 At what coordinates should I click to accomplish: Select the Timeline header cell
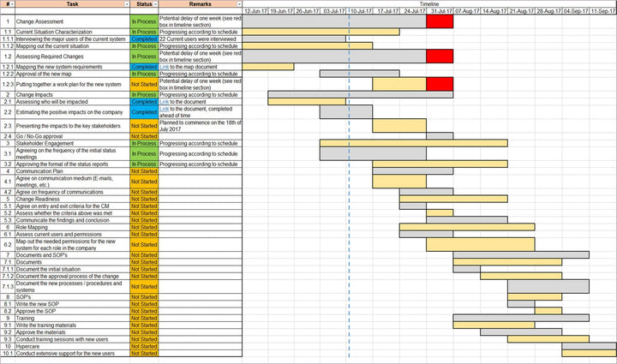[428, 4]
